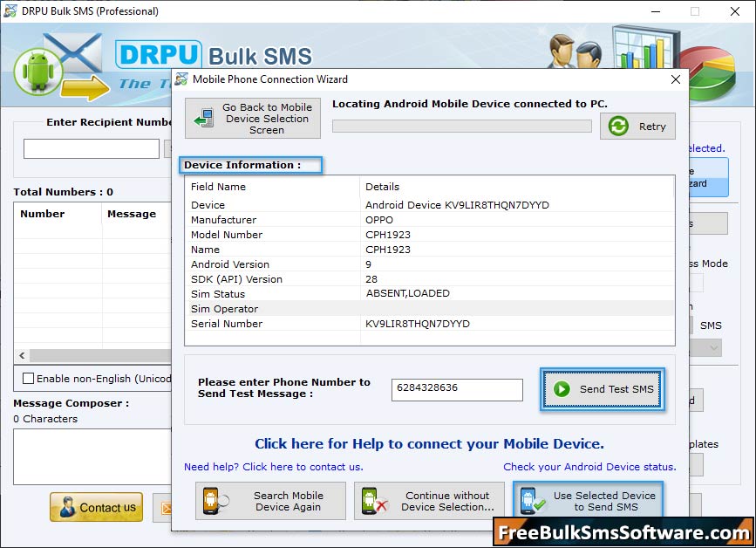Select the Device row in Device Information
Viewport: 756px width, 548px height.
click(x=429, y=205)
